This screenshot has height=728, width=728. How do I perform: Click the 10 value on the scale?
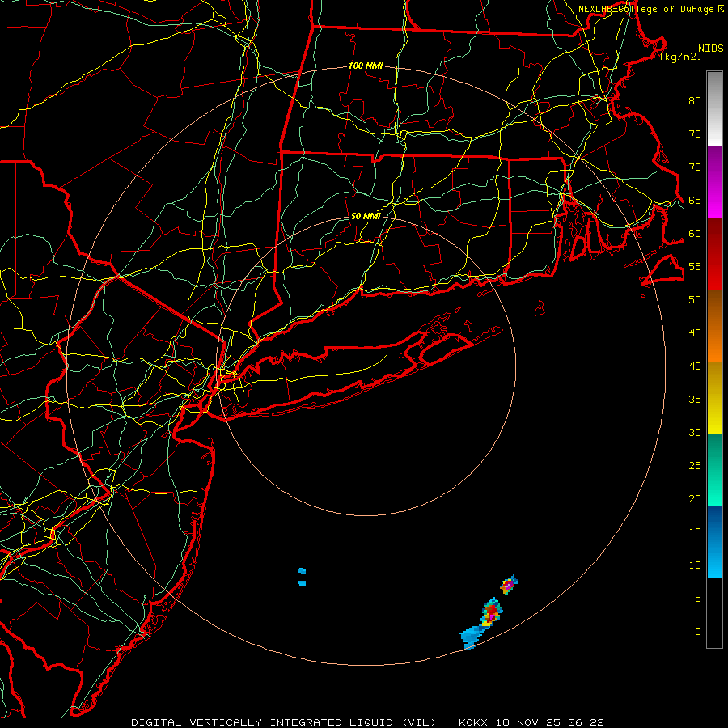(695, 565)
